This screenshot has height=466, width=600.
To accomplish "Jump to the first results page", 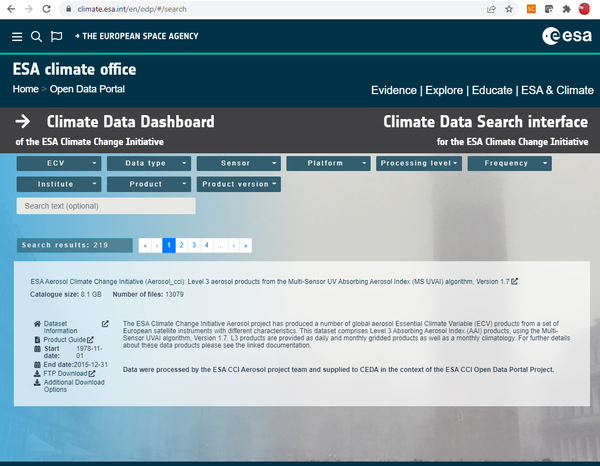I will (x=145, y=245).
